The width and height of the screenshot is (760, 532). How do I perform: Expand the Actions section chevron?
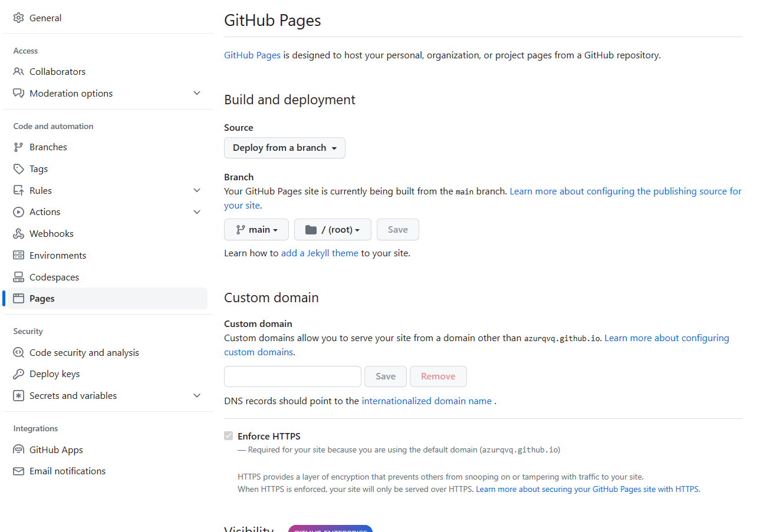197,212
